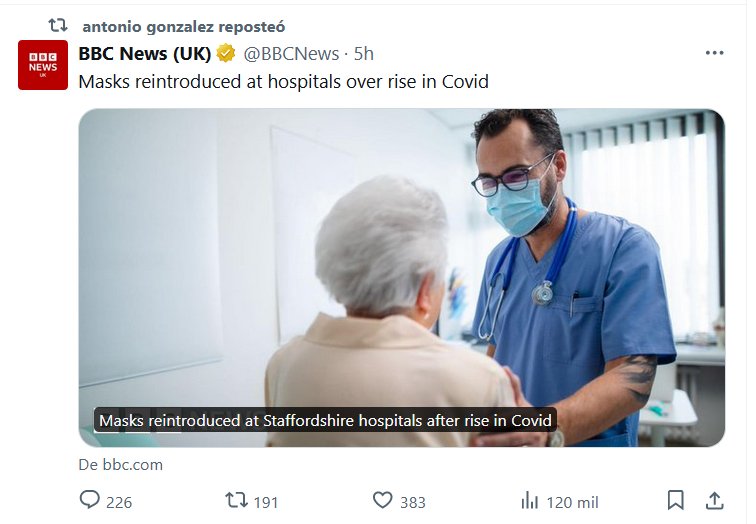Click the BBC News profile avatar
This screenshot has width=756, height=524.
pyautogui.click(x=43, y=65)
